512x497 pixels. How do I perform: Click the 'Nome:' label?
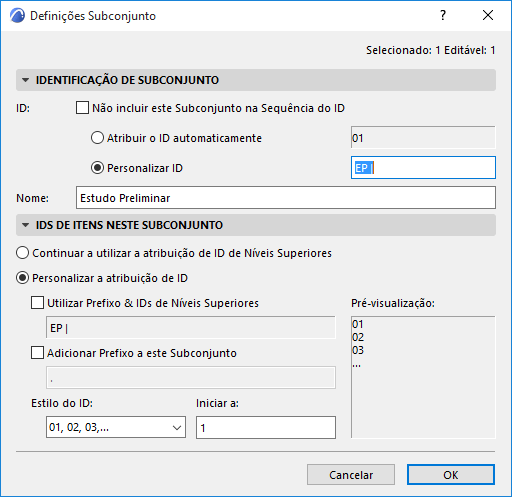coord(33,198)
